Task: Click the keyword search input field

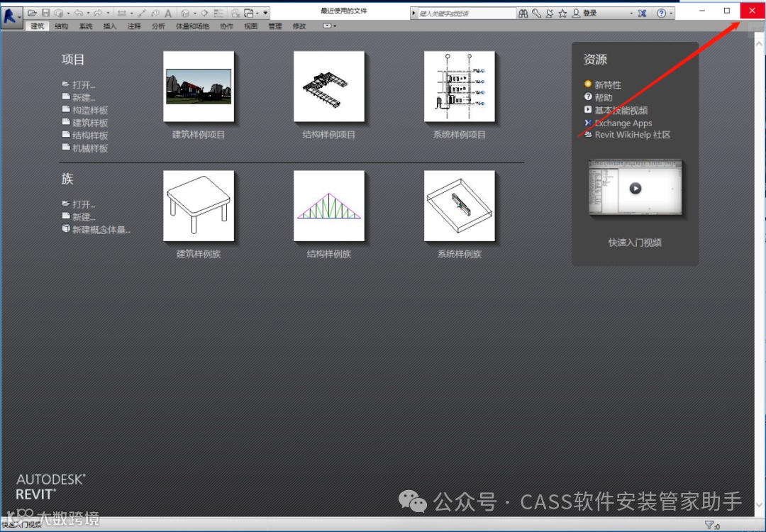Action: pos(467,13)
